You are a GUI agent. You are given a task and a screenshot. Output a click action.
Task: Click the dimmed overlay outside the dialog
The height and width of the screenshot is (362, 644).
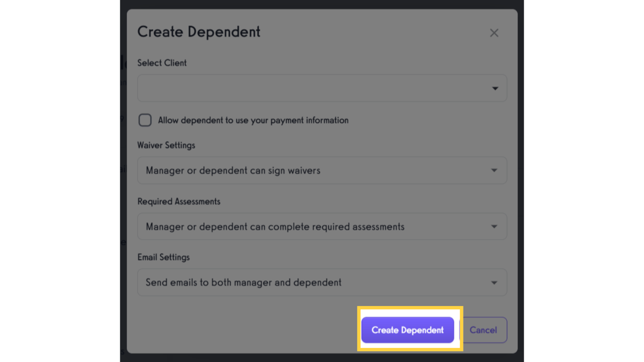[x=61, y=189]
